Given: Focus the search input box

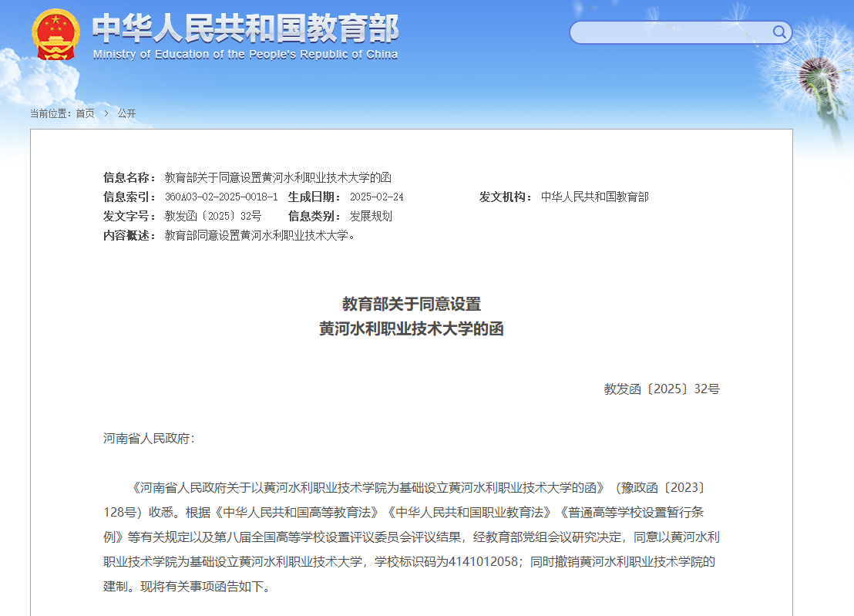Looking at the screenshot, I should pos(671,32).
